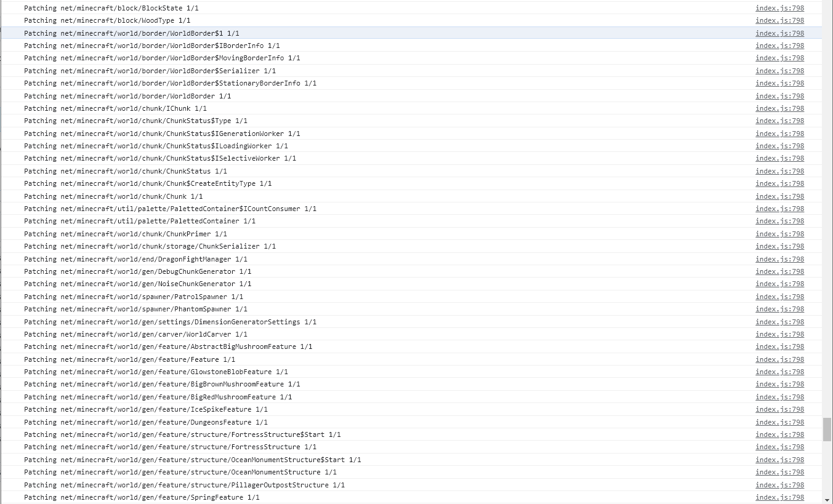Click index.js:798 next to WorldBorder$Serializer entry
833x504 pixels.
tap(779, 70)
